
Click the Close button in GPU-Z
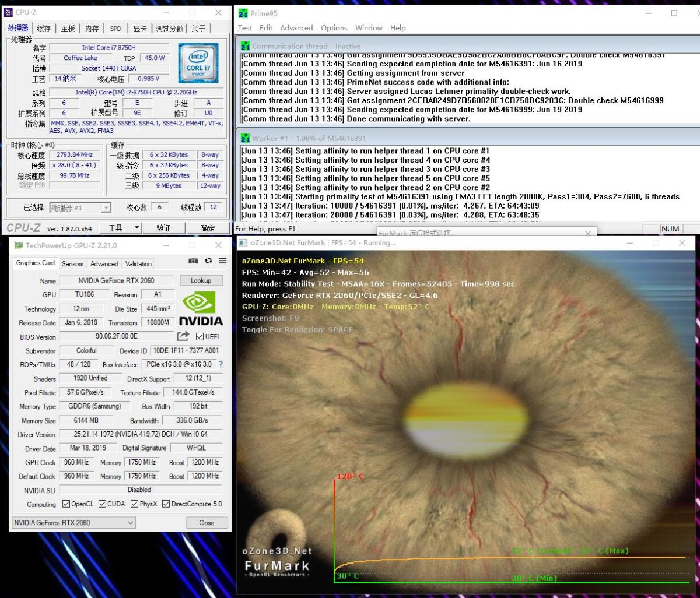point(206,523)
